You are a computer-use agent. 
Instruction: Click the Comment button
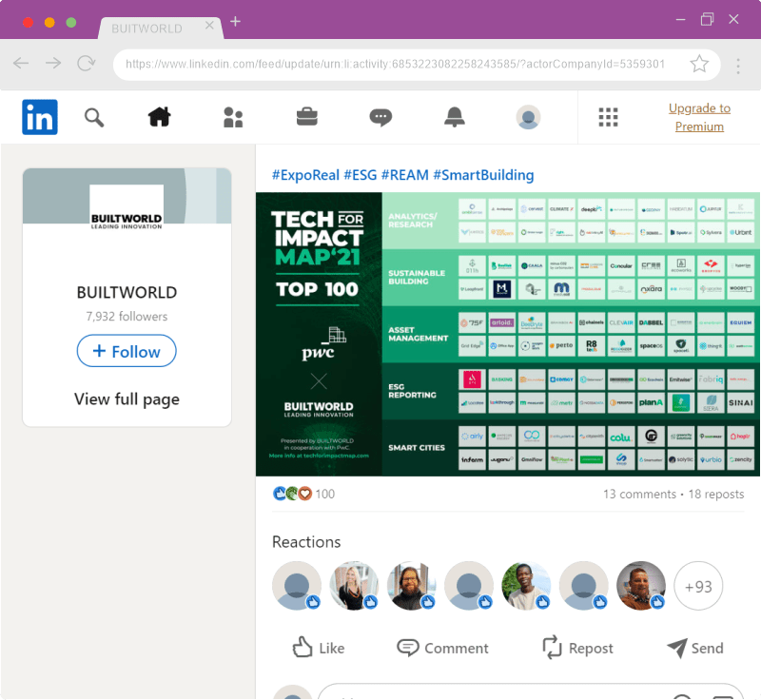442,648
